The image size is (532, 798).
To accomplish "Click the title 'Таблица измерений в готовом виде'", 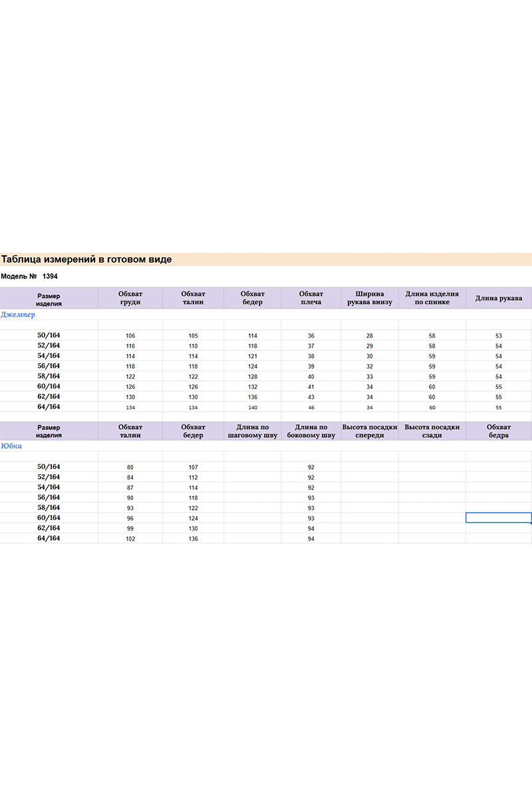I will coord(86,259).
